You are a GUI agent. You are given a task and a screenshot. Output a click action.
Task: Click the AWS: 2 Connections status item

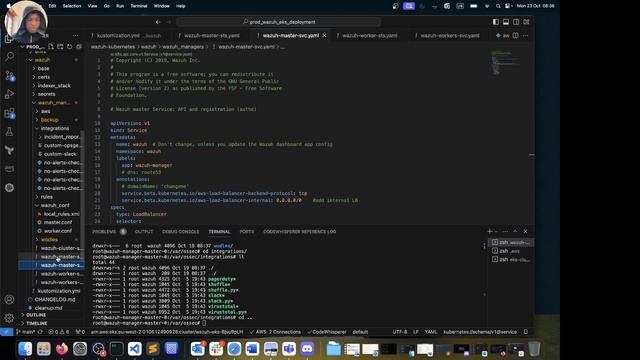pos(275,332)
